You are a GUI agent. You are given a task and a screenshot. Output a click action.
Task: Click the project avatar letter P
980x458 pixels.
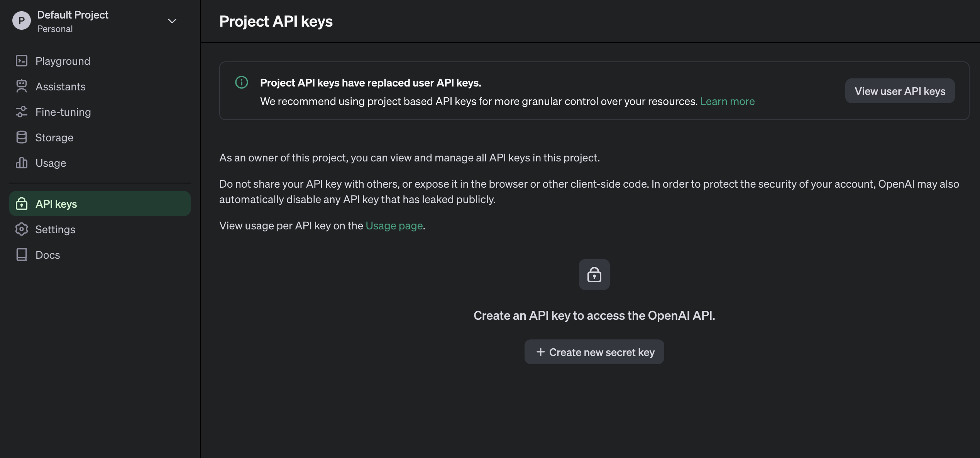point(22,21)
